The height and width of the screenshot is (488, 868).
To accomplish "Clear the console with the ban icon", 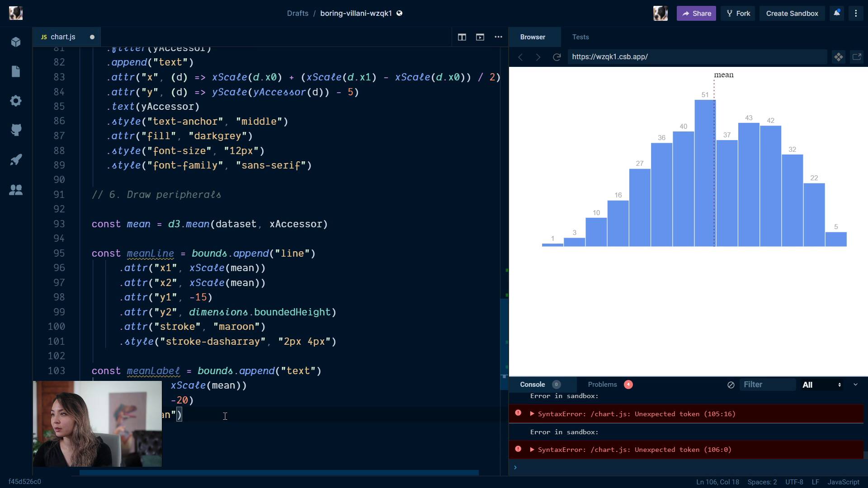I will (x=731, y=385).
